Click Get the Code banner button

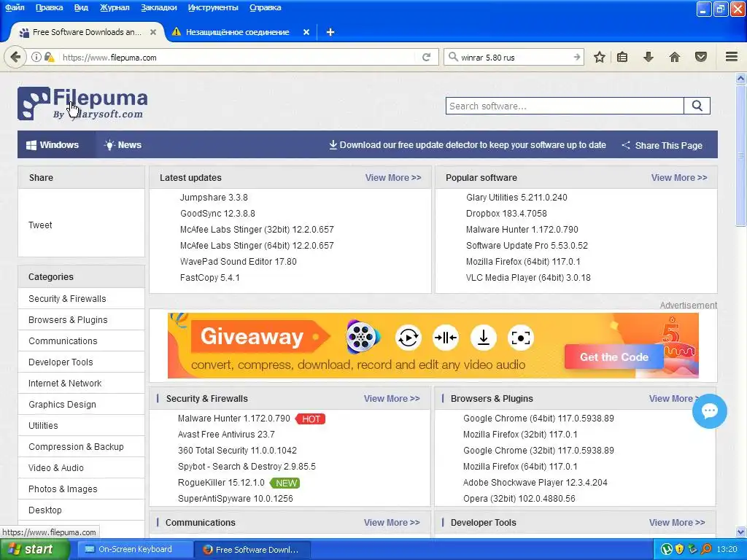(614, 357)
